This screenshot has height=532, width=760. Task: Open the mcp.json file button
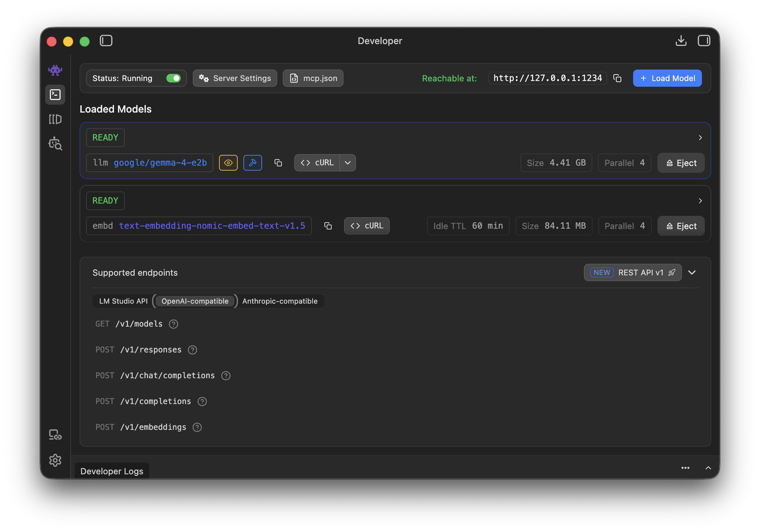(313, 78)
